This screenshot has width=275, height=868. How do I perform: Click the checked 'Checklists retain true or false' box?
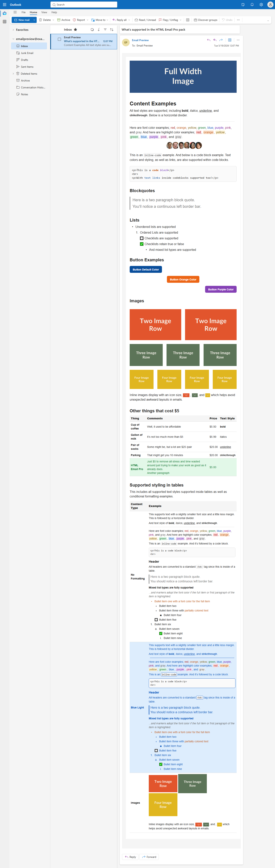pos(142,244)
